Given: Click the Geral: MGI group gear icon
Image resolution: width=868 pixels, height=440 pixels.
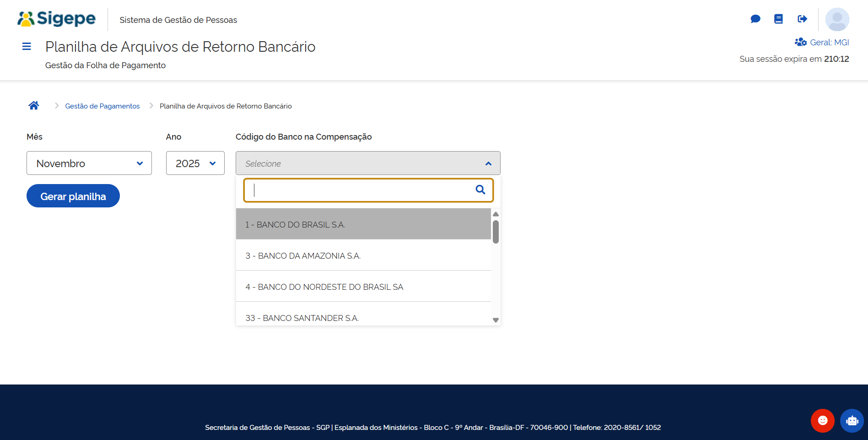Looking at the screenshot, I should [800, 42].
